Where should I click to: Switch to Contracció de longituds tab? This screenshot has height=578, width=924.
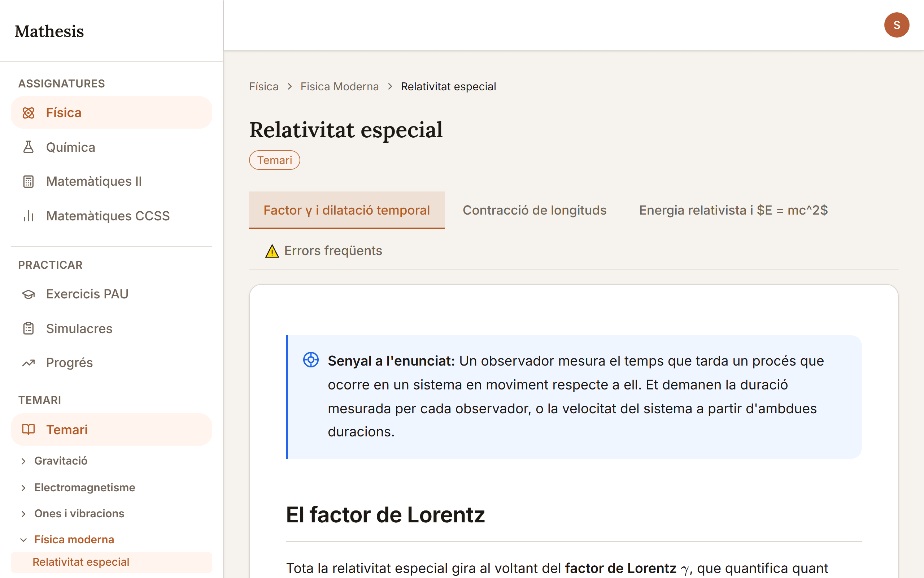click(535, 210)
